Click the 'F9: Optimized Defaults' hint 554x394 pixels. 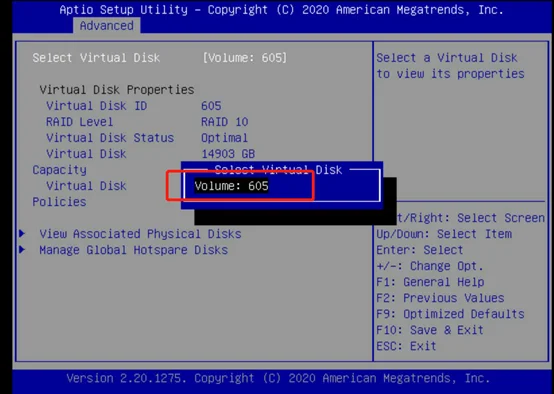(x=450, y=314)
